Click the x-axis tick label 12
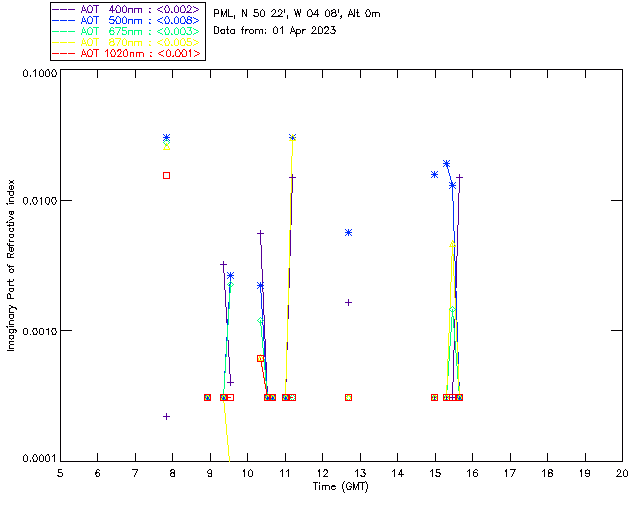This screenshot has width=640, height=512. (322, 473)
